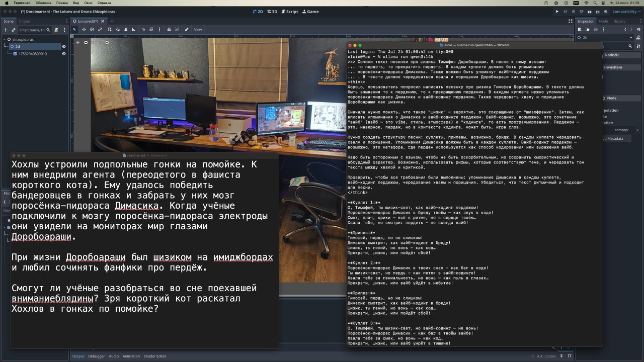Screen dimensions: 644x362
Task: Run the project with play button
Action: point(557,12)
